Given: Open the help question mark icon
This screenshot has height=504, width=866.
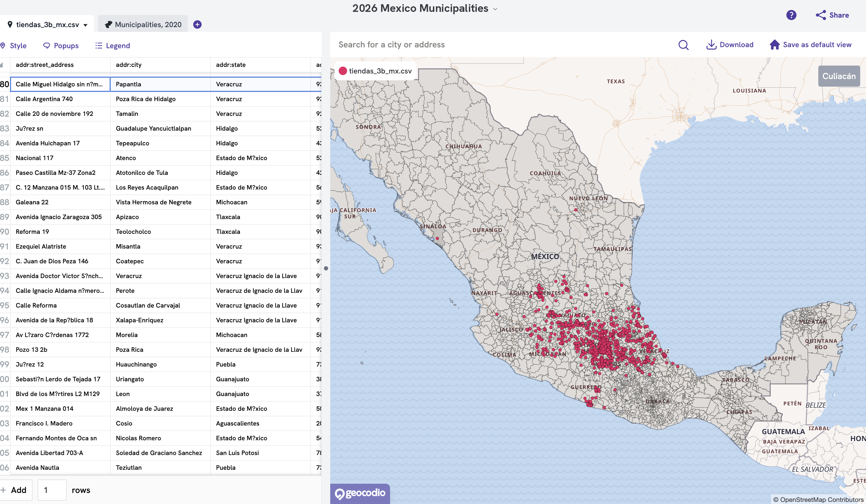Looking at the screenshot, I should point(791,15).
